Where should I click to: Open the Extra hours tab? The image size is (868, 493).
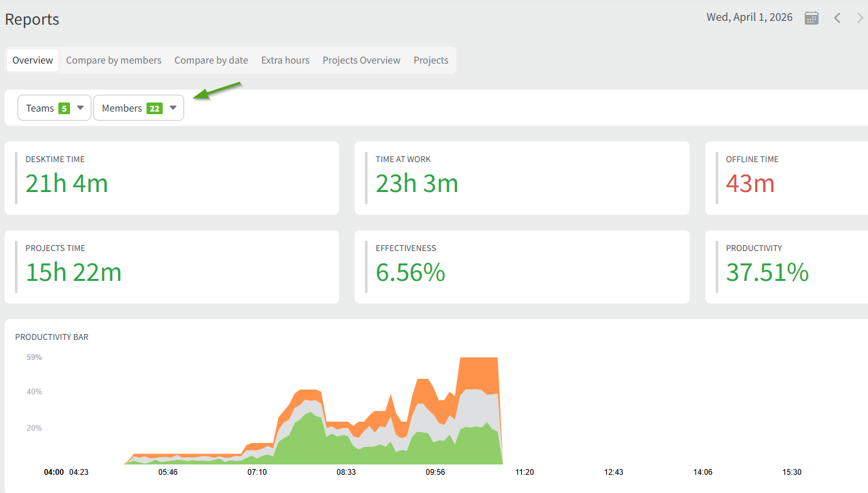[x=285, y=60]
